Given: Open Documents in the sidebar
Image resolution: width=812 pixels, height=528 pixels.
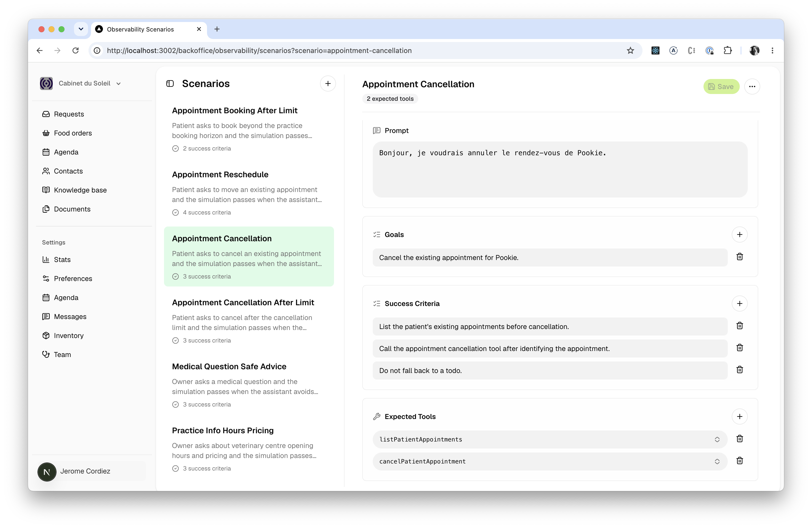Looking at the screenshot, I should (72, 209).
